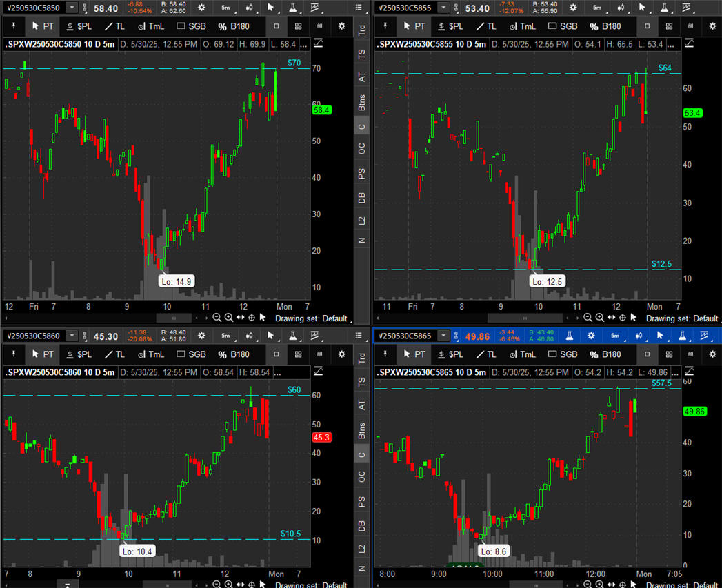
Task: Zoom in the C5850 chart
Action: point(228,318)
